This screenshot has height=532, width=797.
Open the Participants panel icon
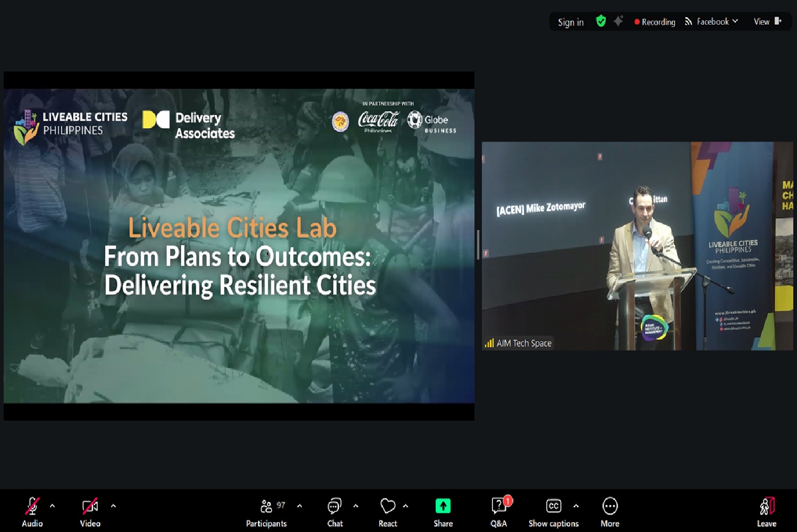[267, 507]
